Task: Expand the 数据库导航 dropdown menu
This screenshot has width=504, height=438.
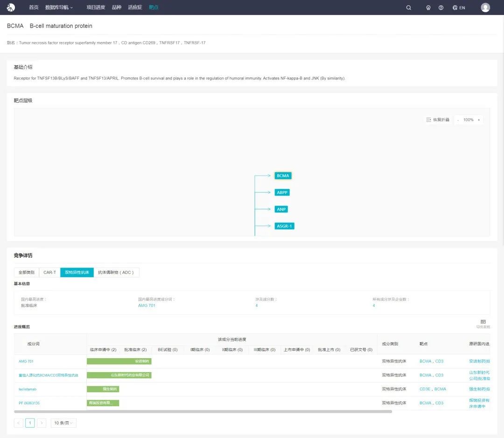Action: coord(59,7)
